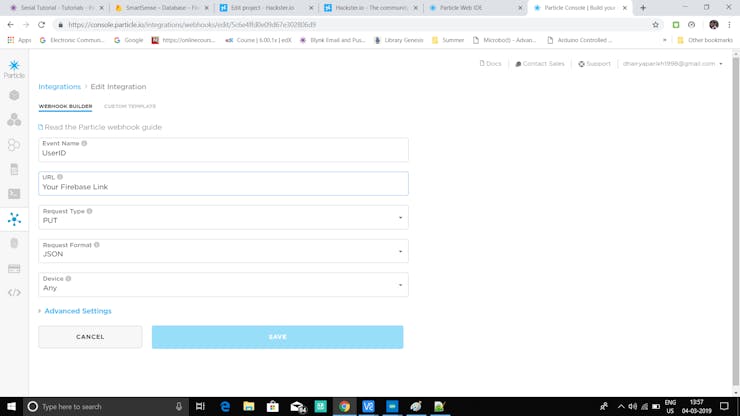Save the webhook integration
This screenshot has width=740, height=416.
(x=278, y=337)
